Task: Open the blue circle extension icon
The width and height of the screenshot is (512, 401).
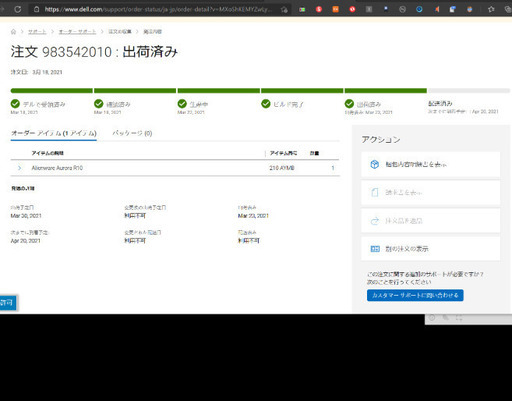Action: 419,9
